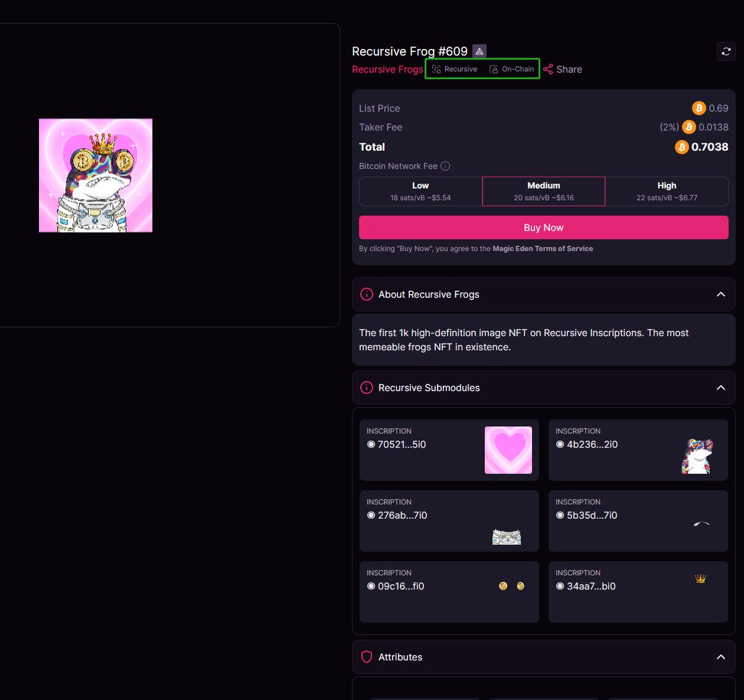This screenshot has height=700, width=744.
Task: Click the Recursive tag label
Action: click(461, 69)
